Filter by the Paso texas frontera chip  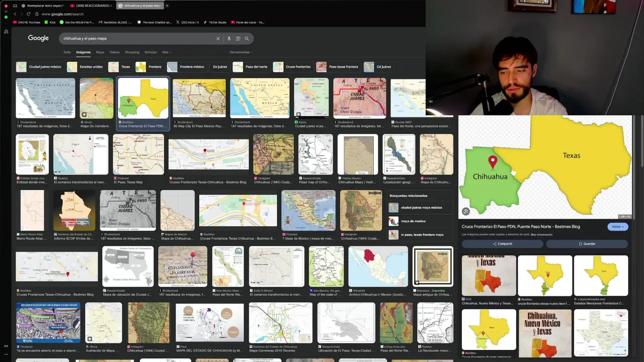[338, 67]
